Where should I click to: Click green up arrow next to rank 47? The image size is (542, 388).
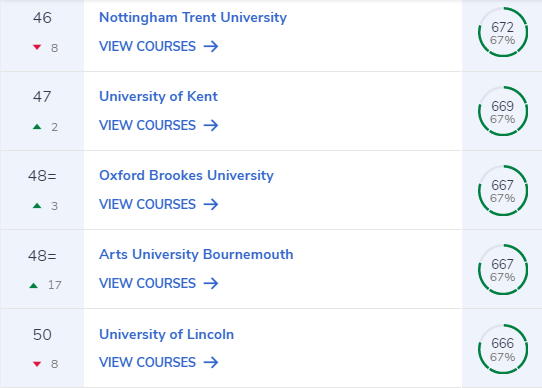point(37,127)
